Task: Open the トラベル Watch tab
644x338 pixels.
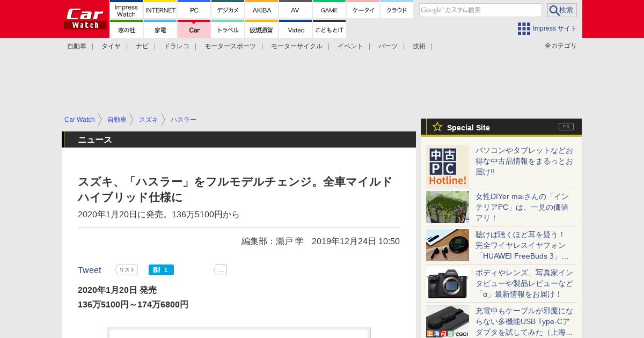Action: [x=228, y=29]
